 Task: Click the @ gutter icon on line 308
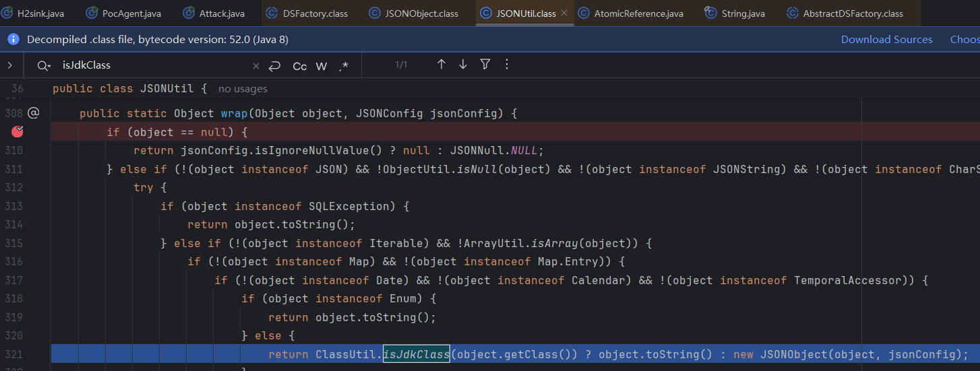tap(34, 113)
